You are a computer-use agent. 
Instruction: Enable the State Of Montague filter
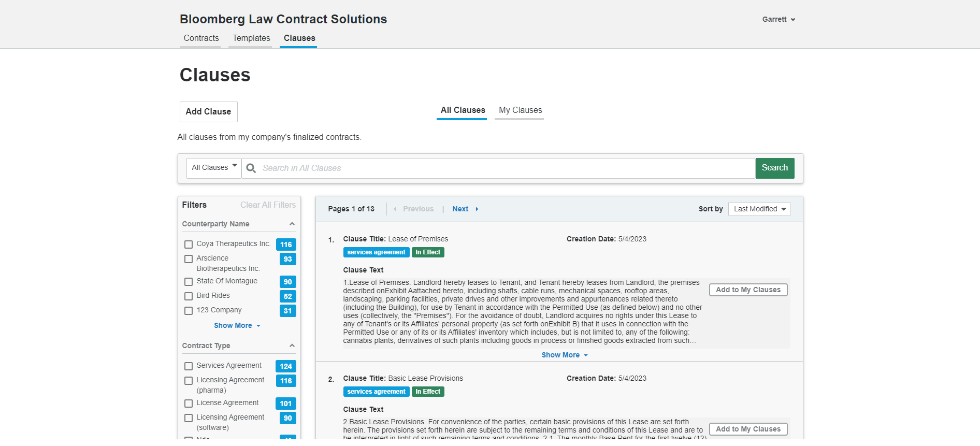tap(188, 281)
